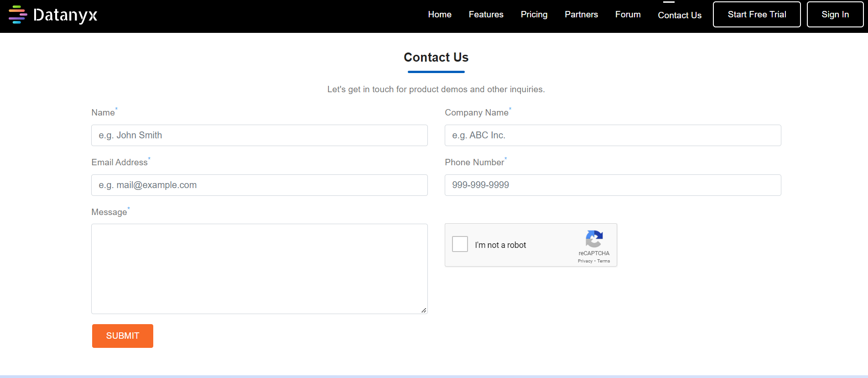Click the message box resize handle

pos(424,310)
